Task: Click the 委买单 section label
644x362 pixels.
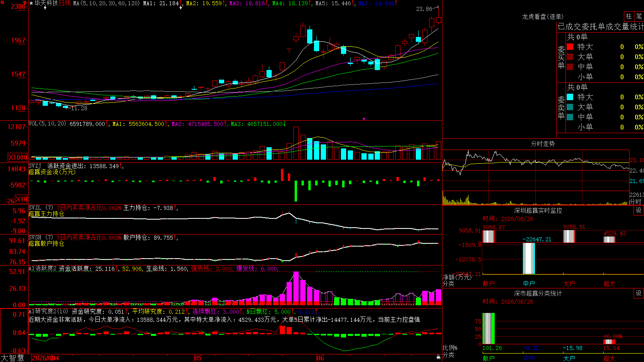Action: pos(561,57)
